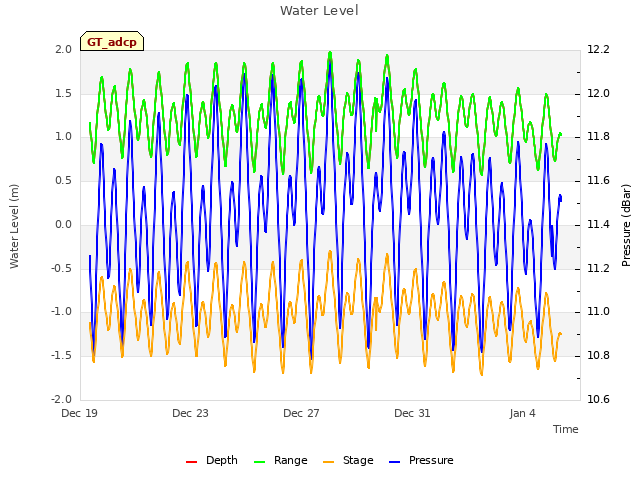Click the -0.5 left axis tick label
This screenshot has height=480, width=640.
pos(61,268)
